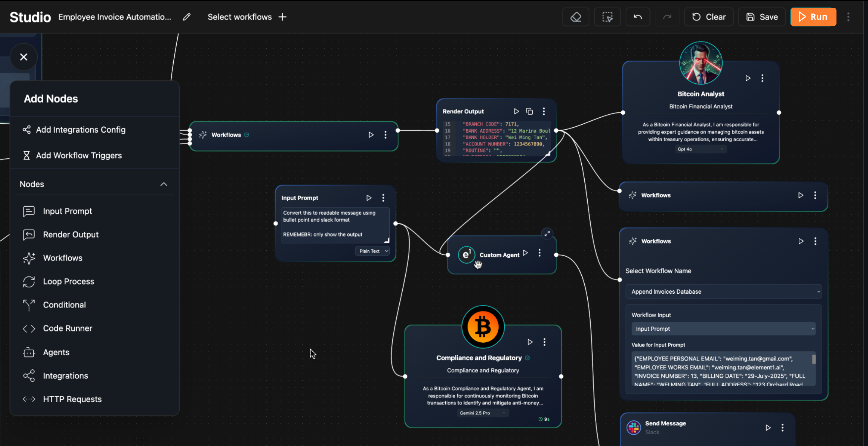Click Add Integrations Config
This screenshot has width=868, height=446.
click(80, 130)
